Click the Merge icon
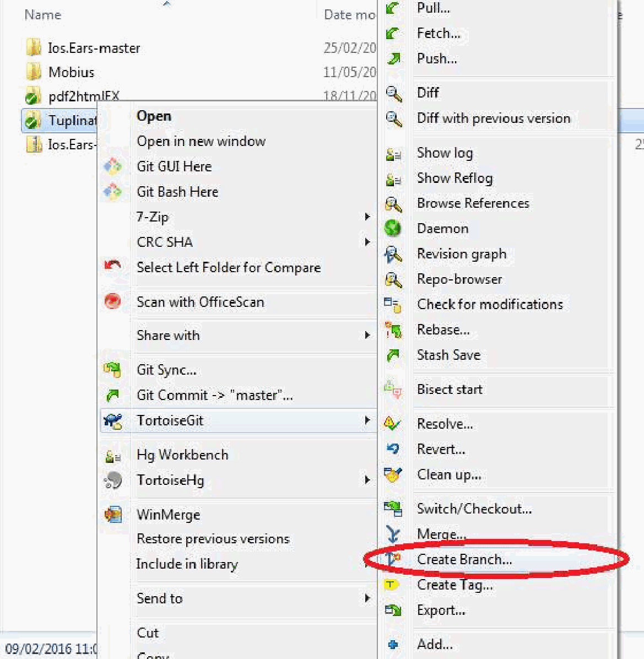 click(x=393, y=534)
